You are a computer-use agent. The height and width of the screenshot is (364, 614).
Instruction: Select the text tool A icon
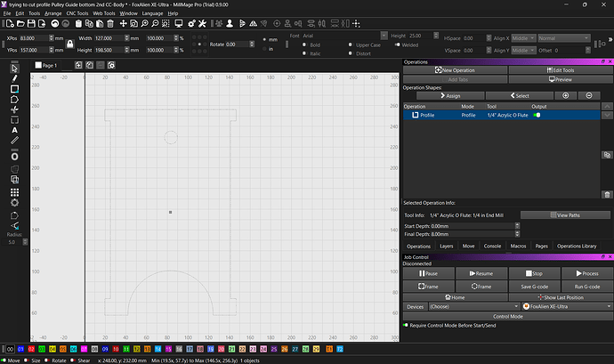tap(14, 130)
